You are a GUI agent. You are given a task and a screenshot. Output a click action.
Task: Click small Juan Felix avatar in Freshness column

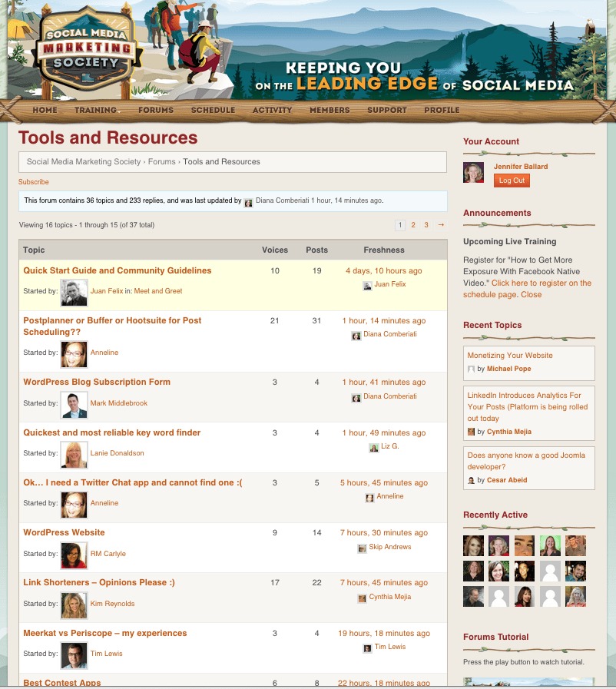click(367, 286)
